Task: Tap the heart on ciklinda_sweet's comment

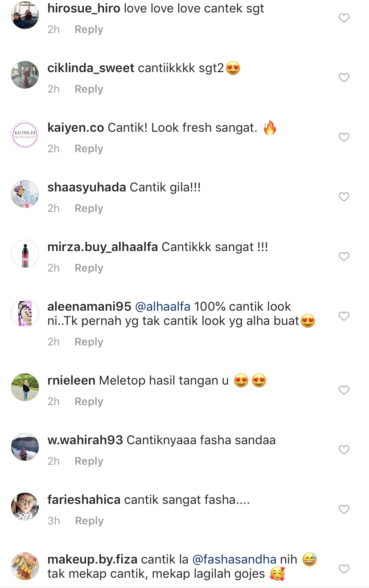Action: (x=344, y=78)
